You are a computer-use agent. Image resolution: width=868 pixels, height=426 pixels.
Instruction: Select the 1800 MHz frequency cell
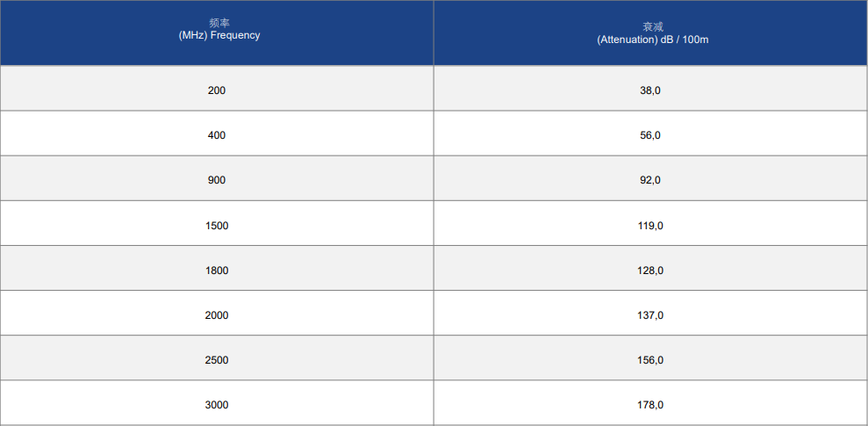coord(217,268)
